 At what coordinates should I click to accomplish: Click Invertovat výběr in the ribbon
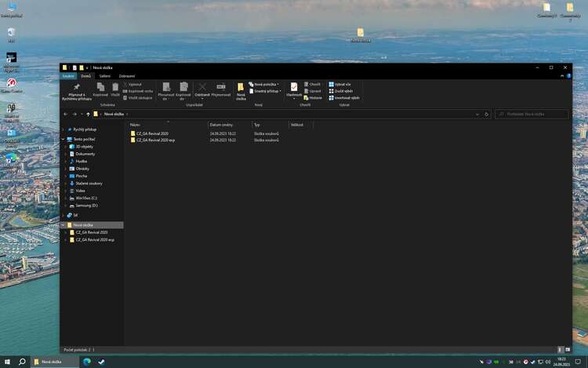click(344, 98)
